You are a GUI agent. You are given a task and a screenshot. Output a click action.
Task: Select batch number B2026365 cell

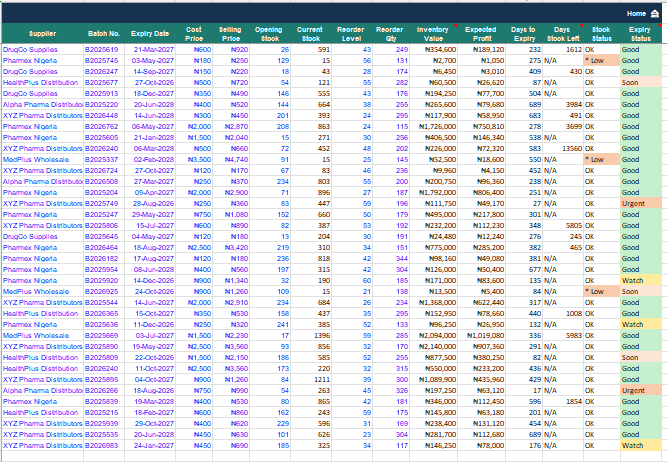104,314
